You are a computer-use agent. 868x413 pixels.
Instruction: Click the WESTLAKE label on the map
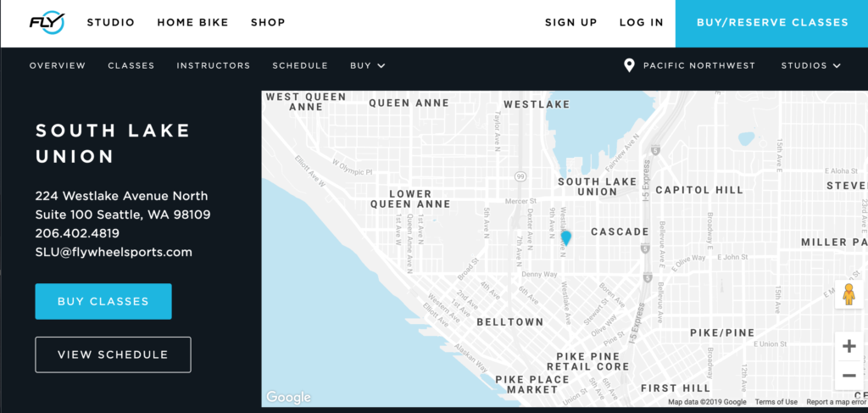(x=537, y=104)
